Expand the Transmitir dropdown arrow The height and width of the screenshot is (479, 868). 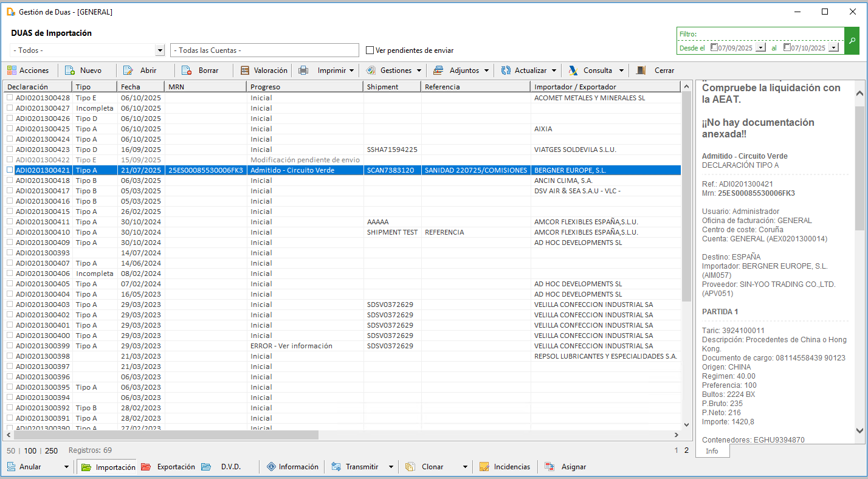(391, 467)
